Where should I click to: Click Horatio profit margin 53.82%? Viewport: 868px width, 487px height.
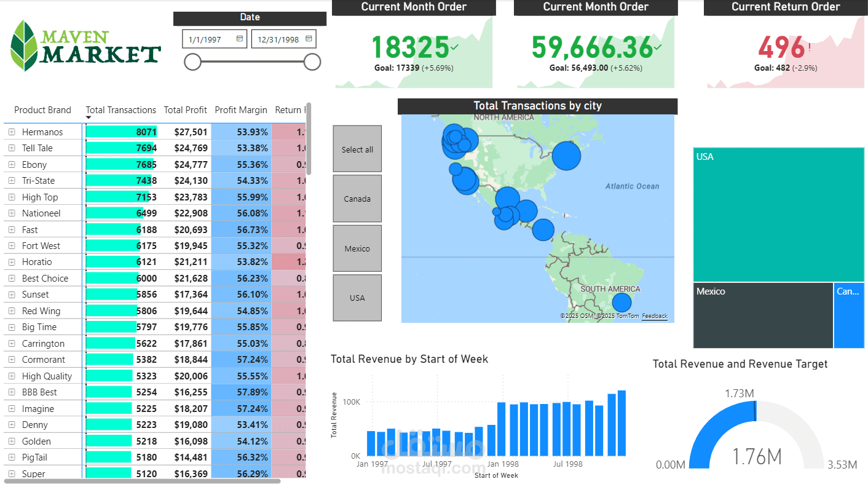click(x=253, y=261)
